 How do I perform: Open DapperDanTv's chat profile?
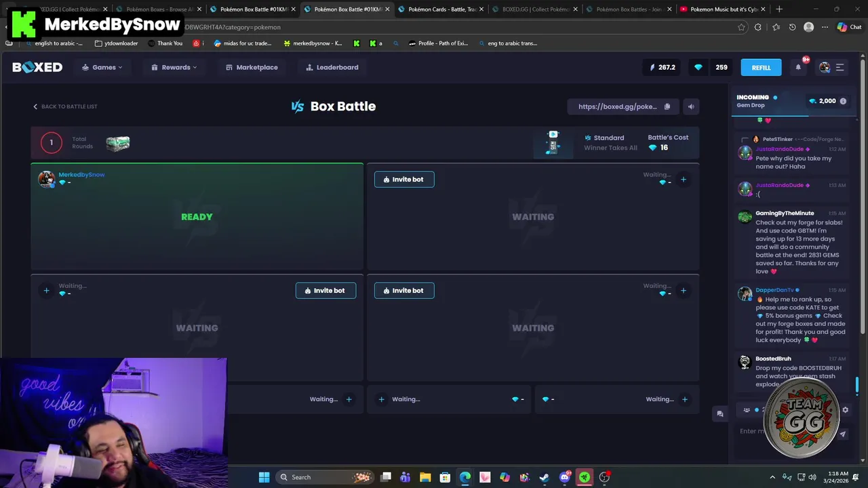pos(774,290)
